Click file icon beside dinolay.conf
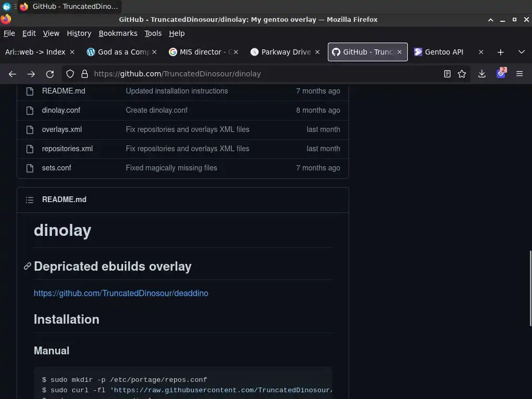532x399 pixels. click(30, 111)
